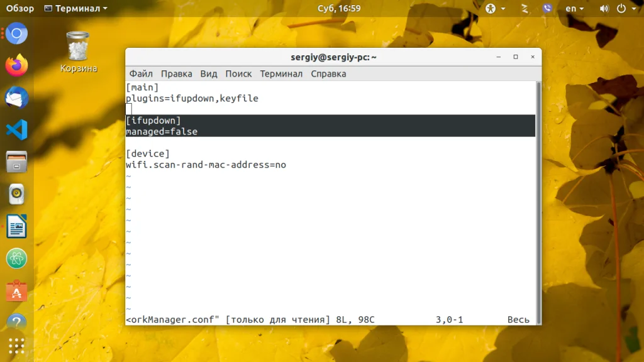Minimize the terminal window
The height and width of the screenshot is (362, 644).
pos(499,57)
